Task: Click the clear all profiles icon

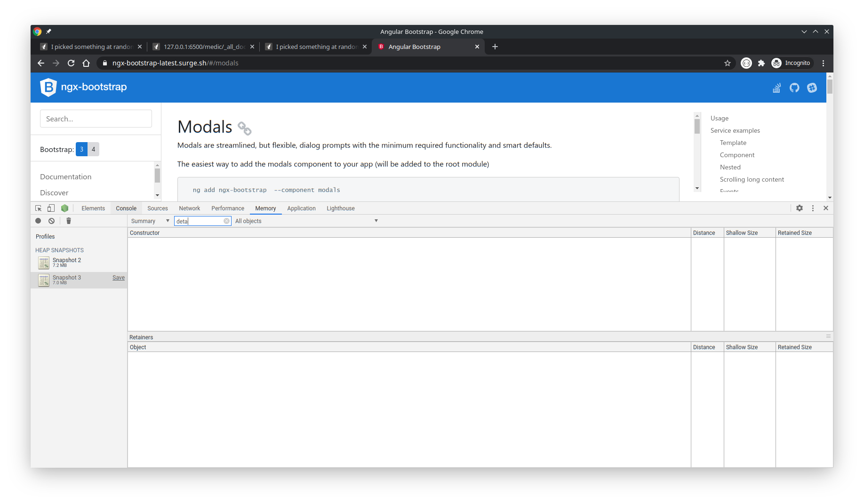Action: pyautogui.click(x=51, y=221)
